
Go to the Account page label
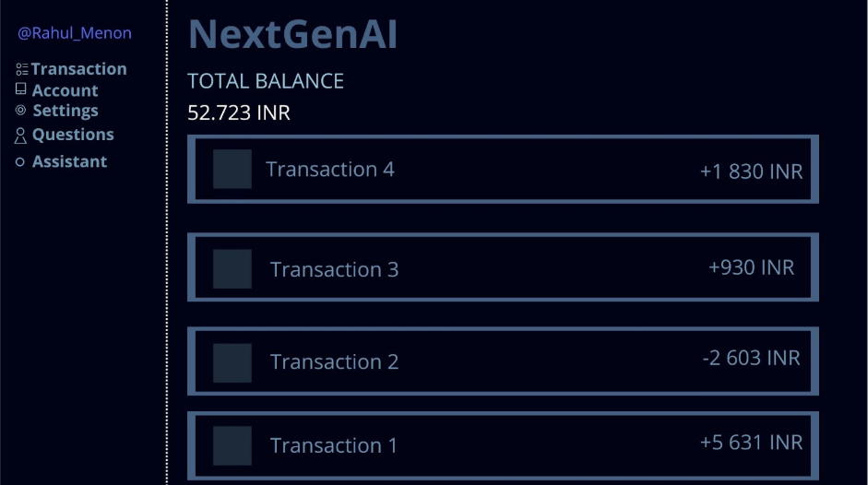coord(65,90)
